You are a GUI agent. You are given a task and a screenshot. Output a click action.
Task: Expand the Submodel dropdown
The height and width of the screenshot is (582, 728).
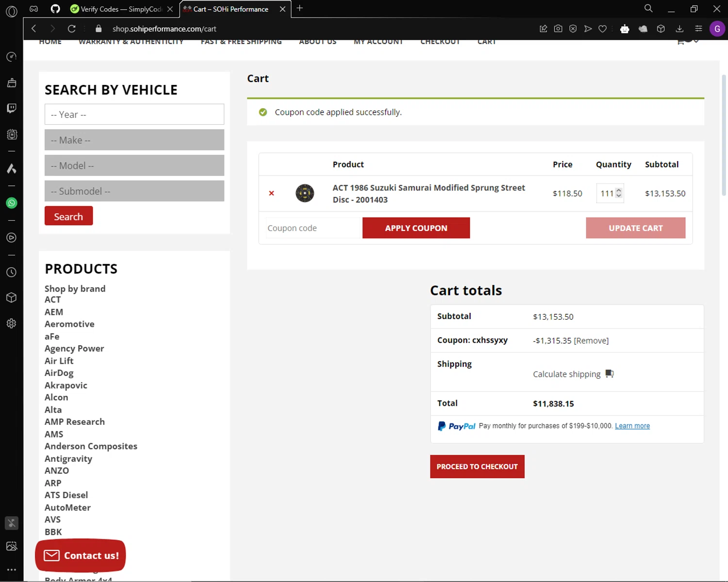click(134, 191)
